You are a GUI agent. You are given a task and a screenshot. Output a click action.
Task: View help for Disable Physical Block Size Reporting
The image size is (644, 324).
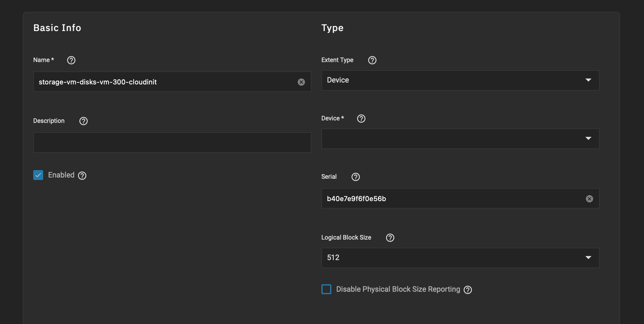(x=467, y=290)
